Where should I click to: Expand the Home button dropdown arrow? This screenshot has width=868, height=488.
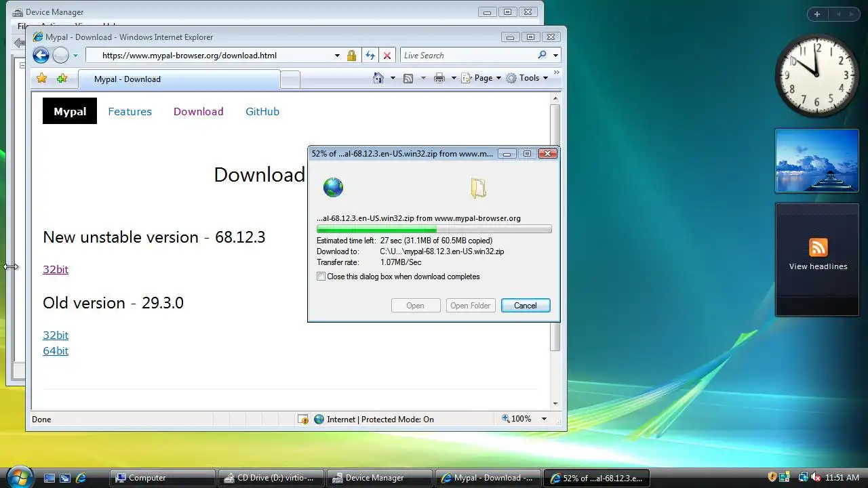click(393, 78)
